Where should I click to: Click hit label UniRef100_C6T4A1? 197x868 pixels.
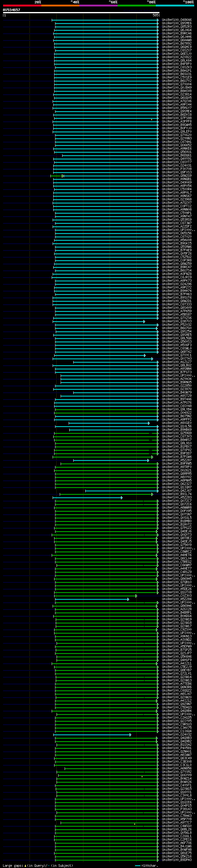(x=177, y=142)
